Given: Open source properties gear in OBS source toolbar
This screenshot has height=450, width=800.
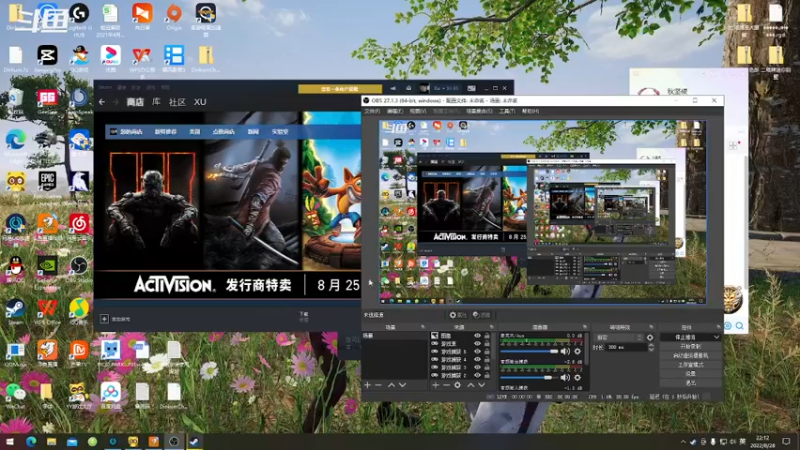Looking at the screenshot, I should pyautogui.click(x=458, y=315).
